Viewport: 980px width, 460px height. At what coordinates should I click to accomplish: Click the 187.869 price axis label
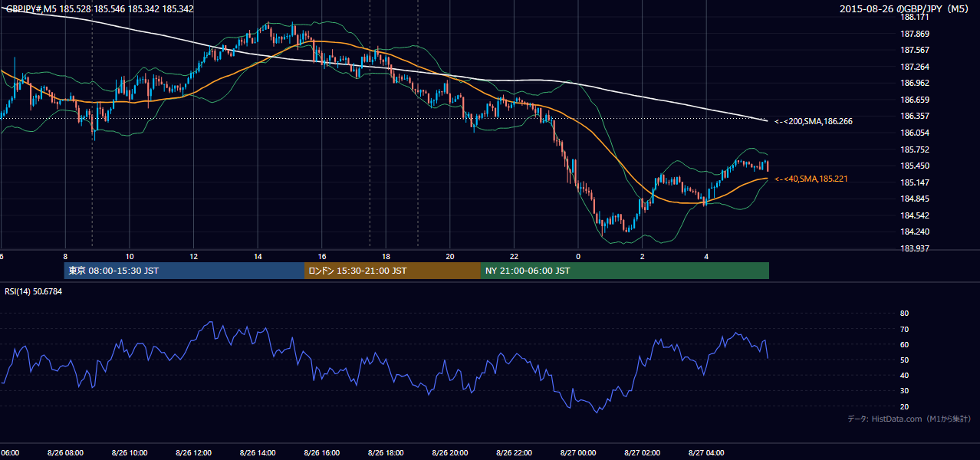915,34
